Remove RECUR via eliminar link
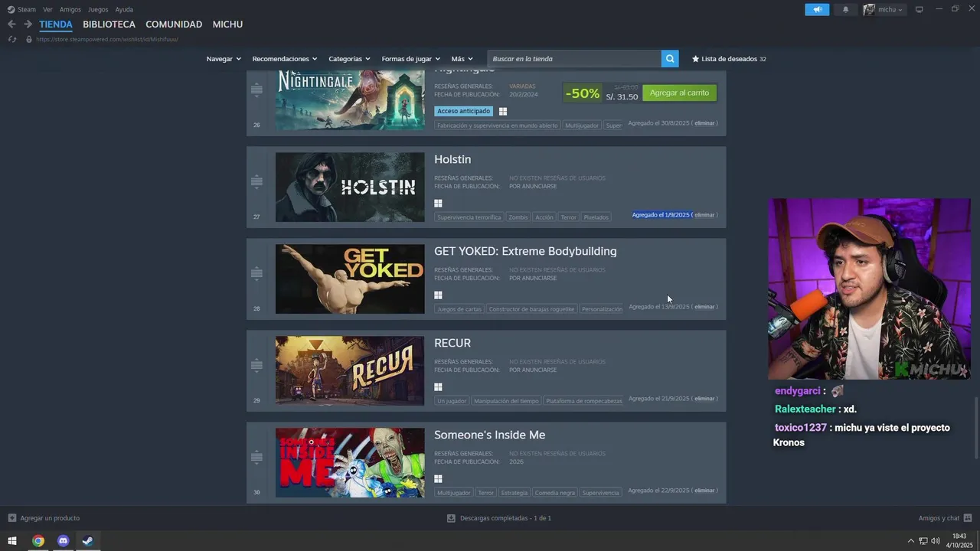980x551 pixels. click(x=704, y=399)
